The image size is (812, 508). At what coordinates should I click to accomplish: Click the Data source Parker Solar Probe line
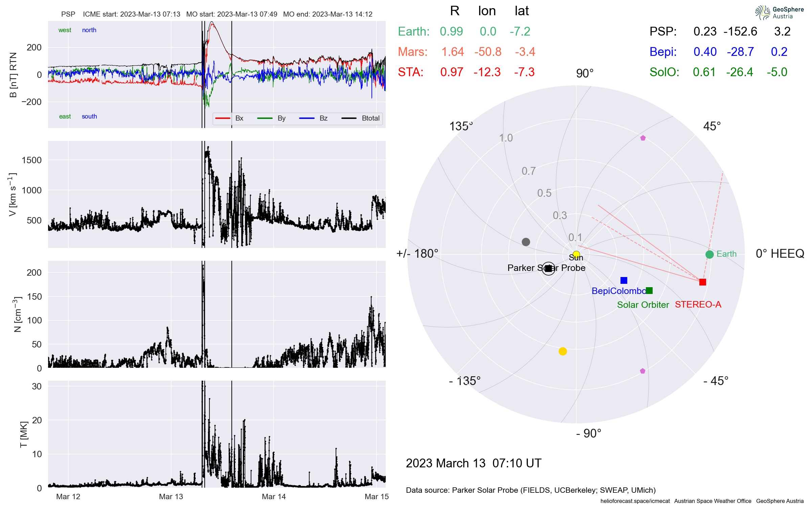point(531,490)
